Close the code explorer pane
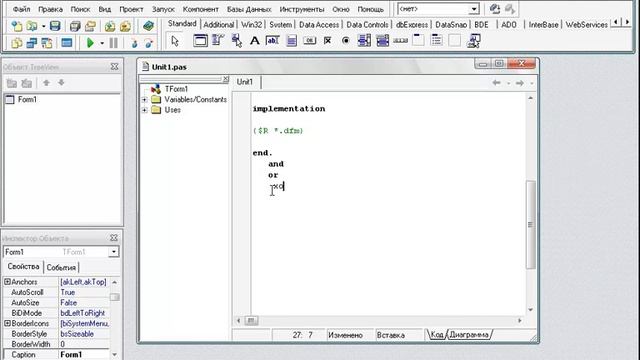The width and height of the screenshot is (640, 360). coord(226,79)
